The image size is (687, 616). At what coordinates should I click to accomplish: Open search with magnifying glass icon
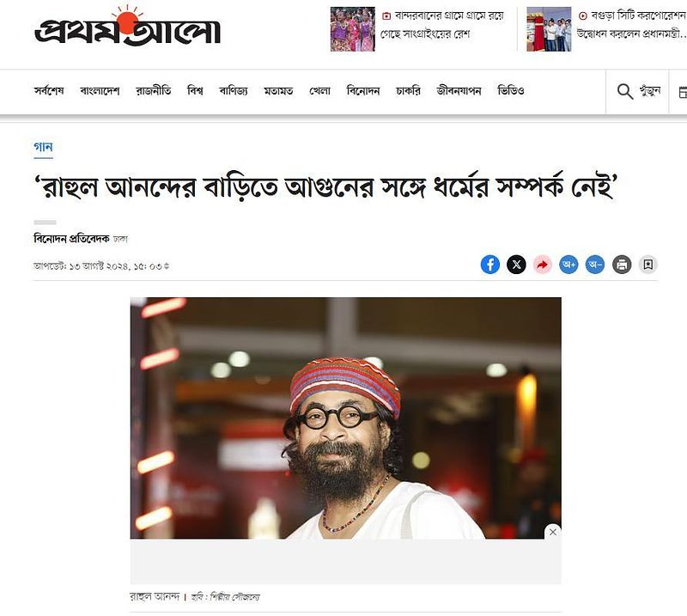pos(625,92)
